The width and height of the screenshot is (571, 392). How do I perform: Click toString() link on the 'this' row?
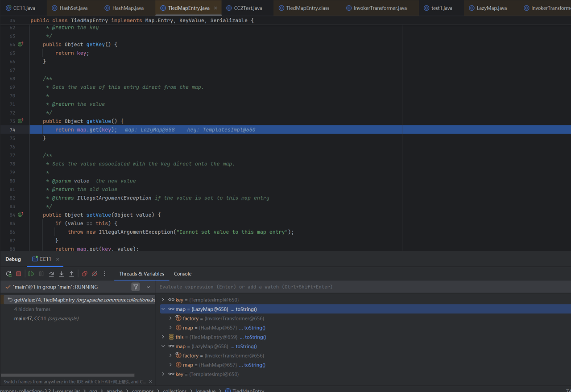(255, 337)
